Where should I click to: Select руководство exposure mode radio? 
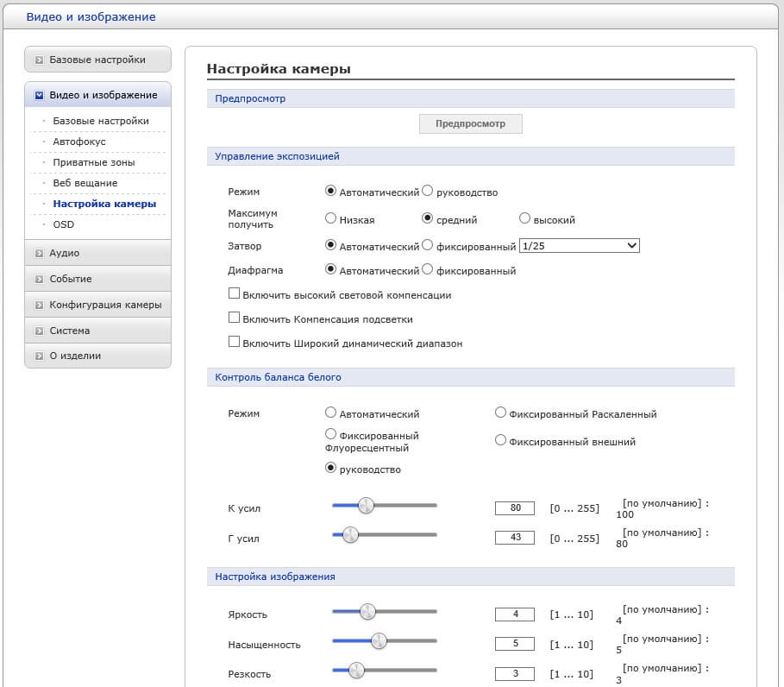tap(428, 192)
